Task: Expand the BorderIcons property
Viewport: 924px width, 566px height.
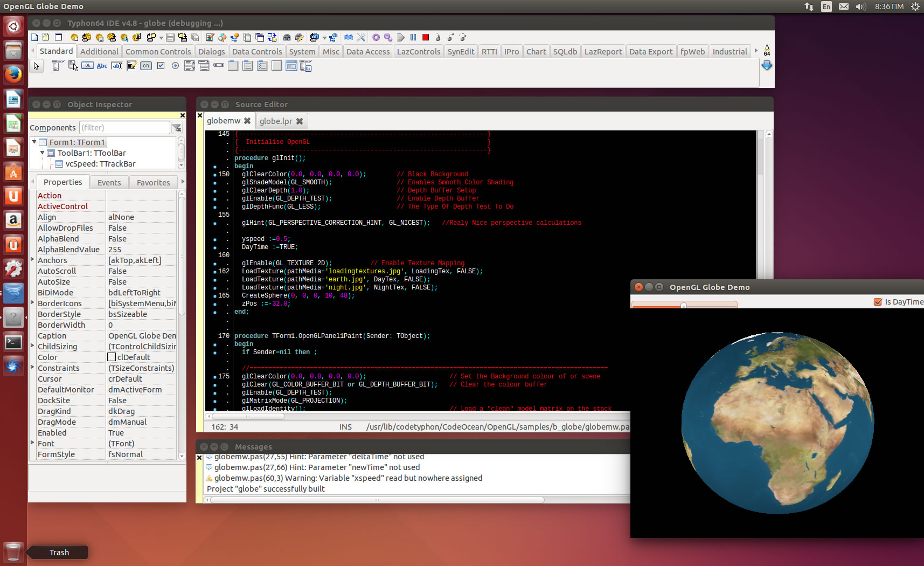Action: coord(32,302)
